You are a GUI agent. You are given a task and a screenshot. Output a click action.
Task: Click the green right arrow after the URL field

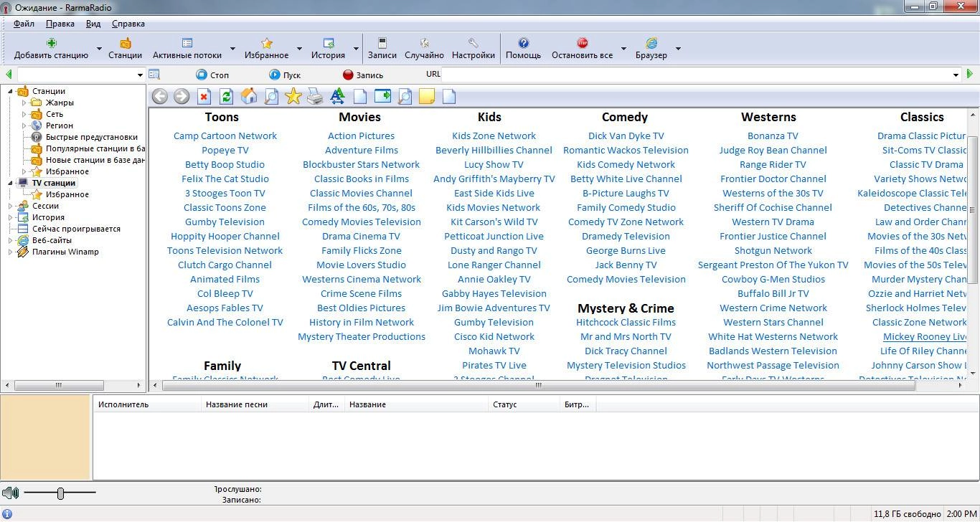[x=970, y=74]
